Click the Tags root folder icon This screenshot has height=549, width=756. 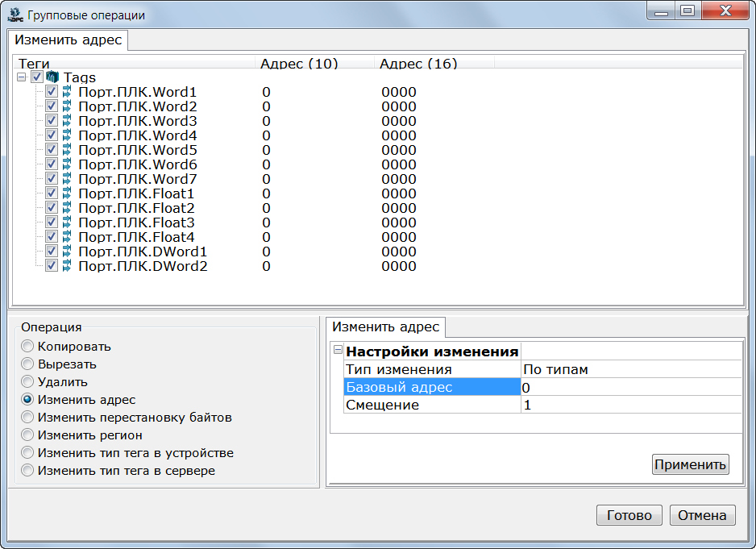point(52,77)
